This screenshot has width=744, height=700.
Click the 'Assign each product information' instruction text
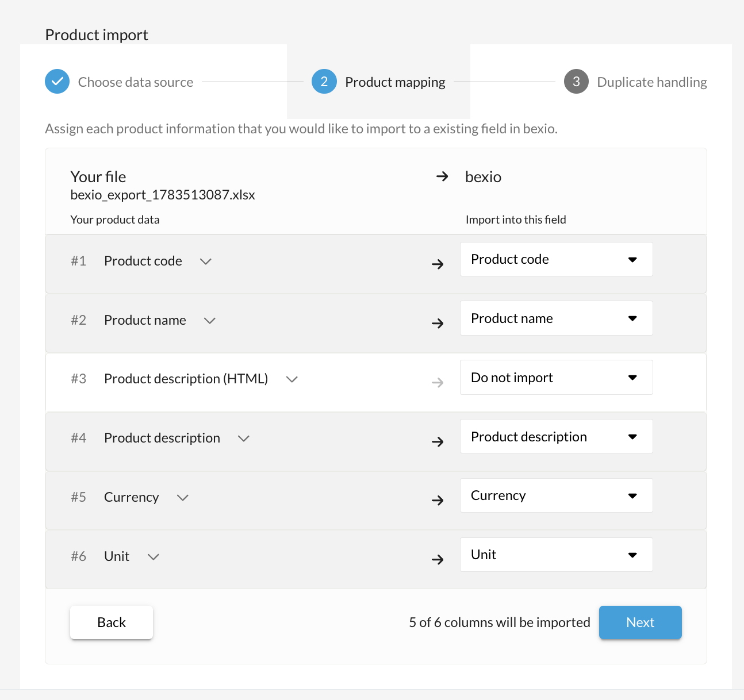(301, 129)
